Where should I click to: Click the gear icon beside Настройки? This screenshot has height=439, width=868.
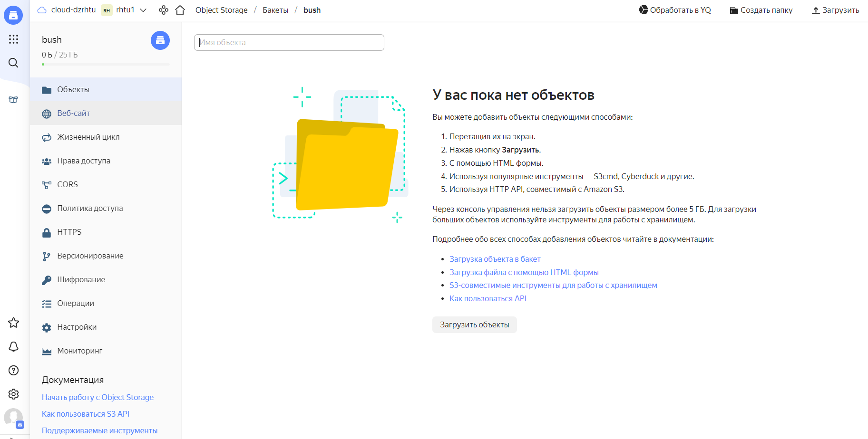point(47,327)
